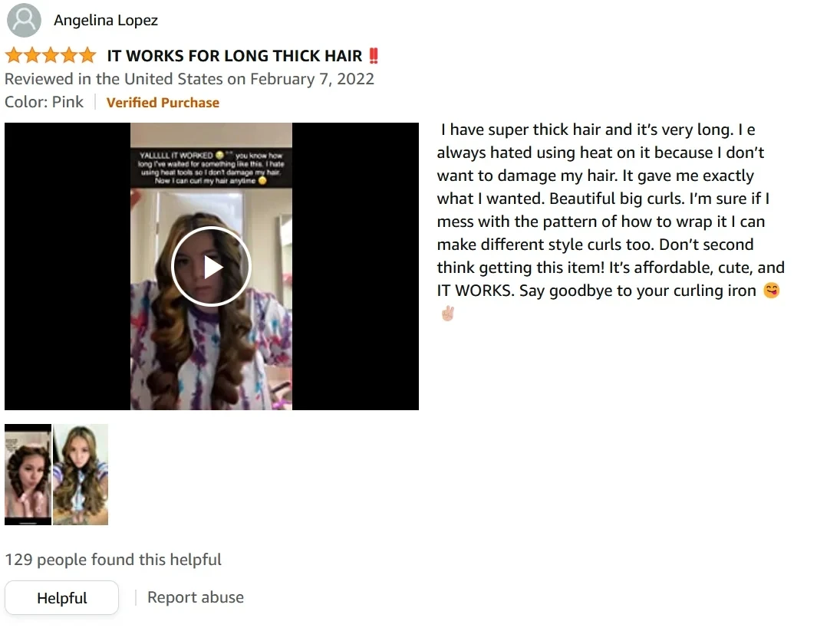Viewport: 840px width, 631px height.
Task: Open the thumbnail showing hair in curlers
Action: point(28,474)
